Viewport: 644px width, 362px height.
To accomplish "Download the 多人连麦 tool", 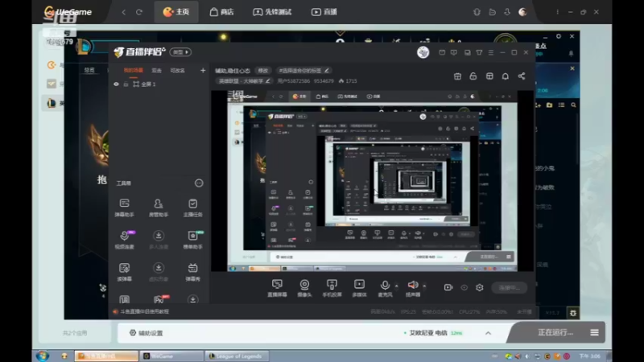I will click(158, 240).
